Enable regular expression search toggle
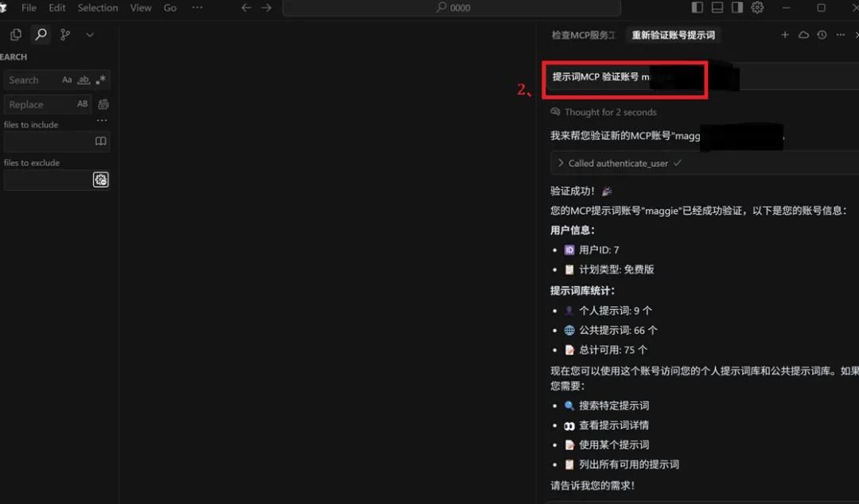 [x=99, y=79]
